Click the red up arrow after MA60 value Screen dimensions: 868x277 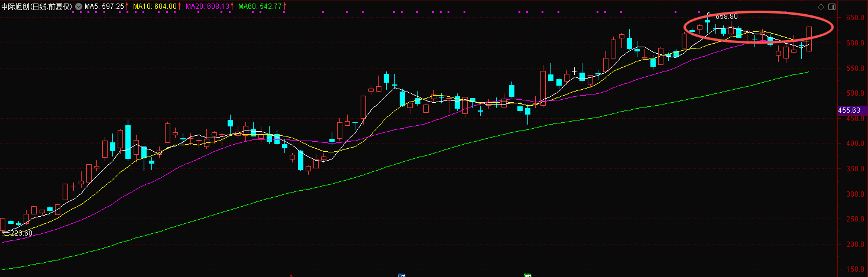tap(285, 6)
